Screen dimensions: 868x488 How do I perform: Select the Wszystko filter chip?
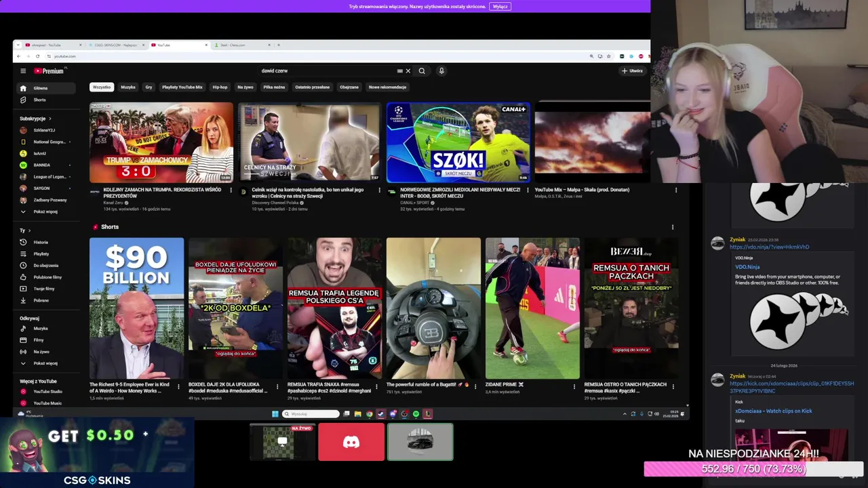[x=102, y=87]
